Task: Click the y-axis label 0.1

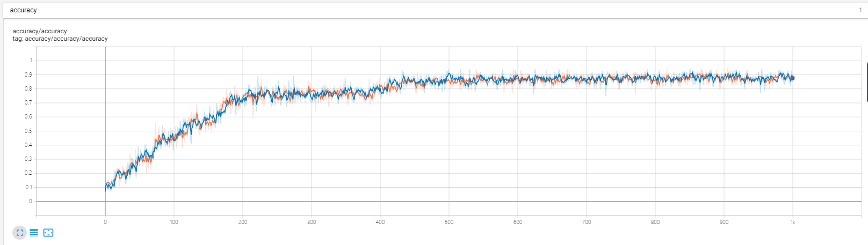Action: [x=28, y=187]
